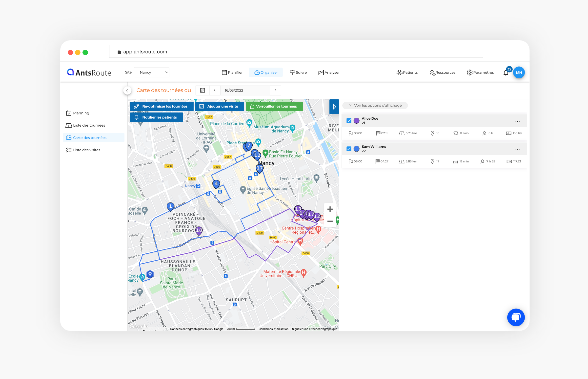
Task: Open Liste des visites in sidebar
Action: click(83, 150)
